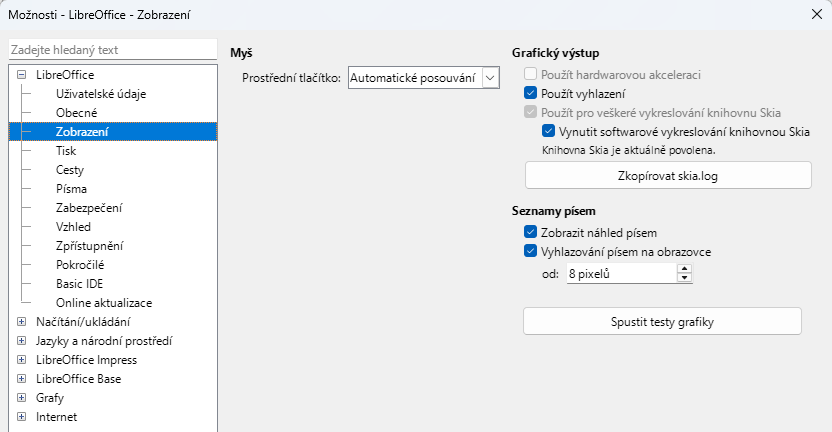This screenshot has width=832, height=432.
Task: Select Obecné in the tree
Action: 76,113
